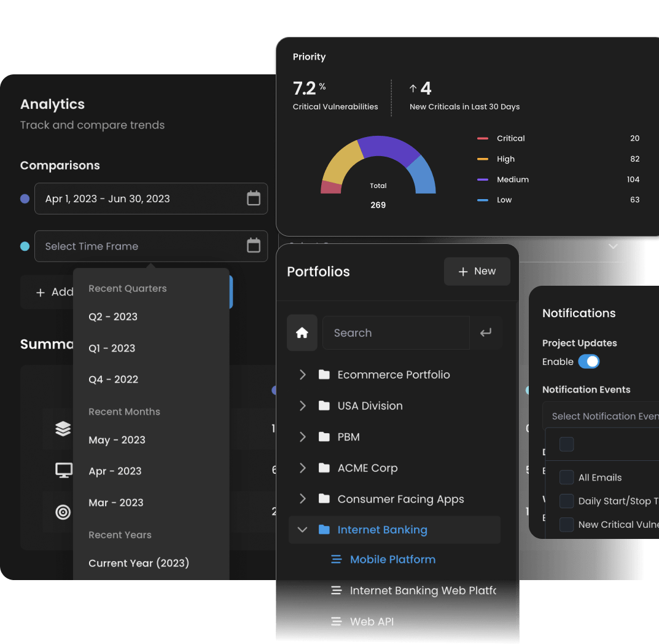Screen dimensions: 659x644
Task: Check the All Emails checkbox
Action: pos(566,477)
